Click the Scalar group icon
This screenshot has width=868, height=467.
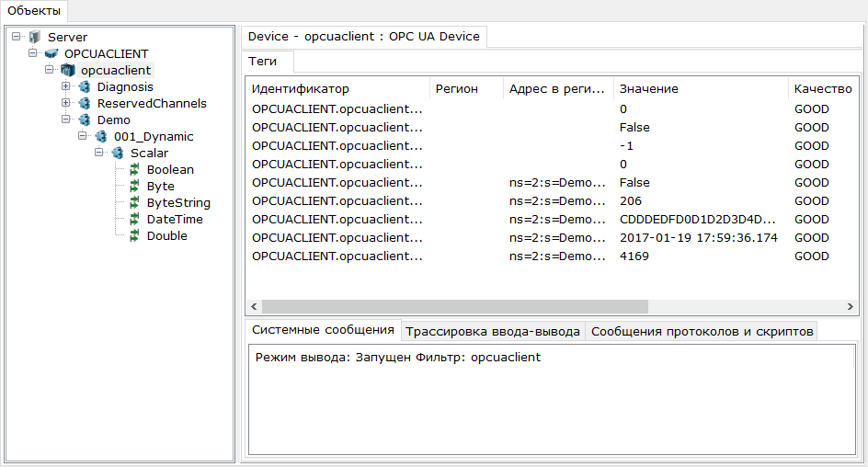(x=118, y=154)
